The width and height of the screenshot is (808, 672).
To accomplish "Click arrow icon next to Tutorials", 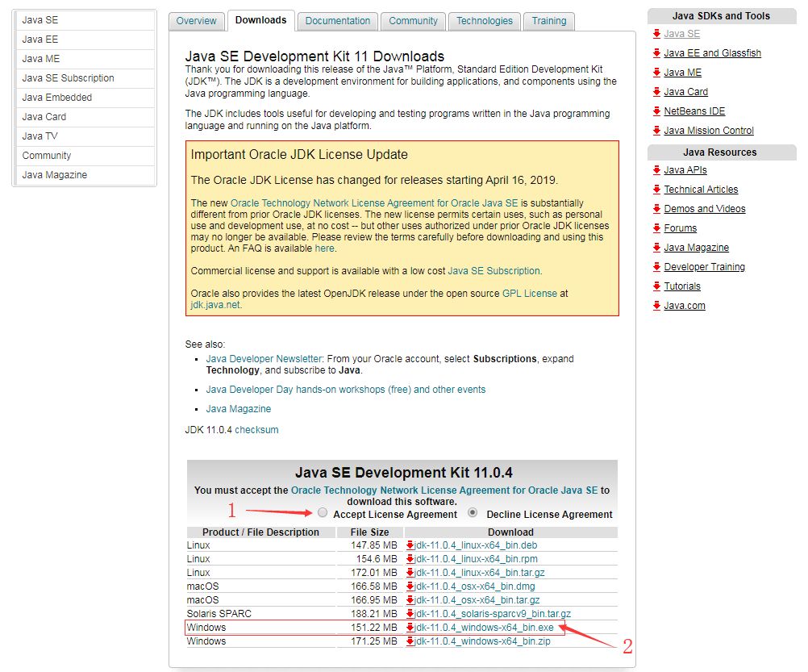I will (656, 286).
